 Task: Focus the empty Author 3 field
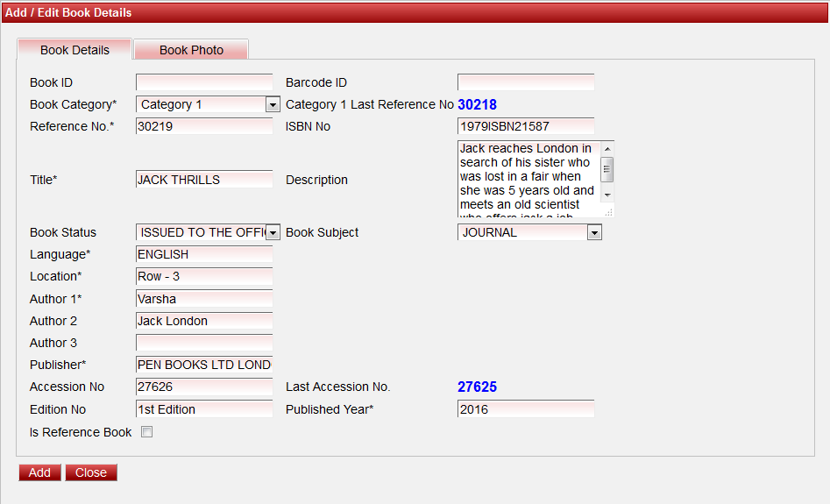[x=204, y=343]
